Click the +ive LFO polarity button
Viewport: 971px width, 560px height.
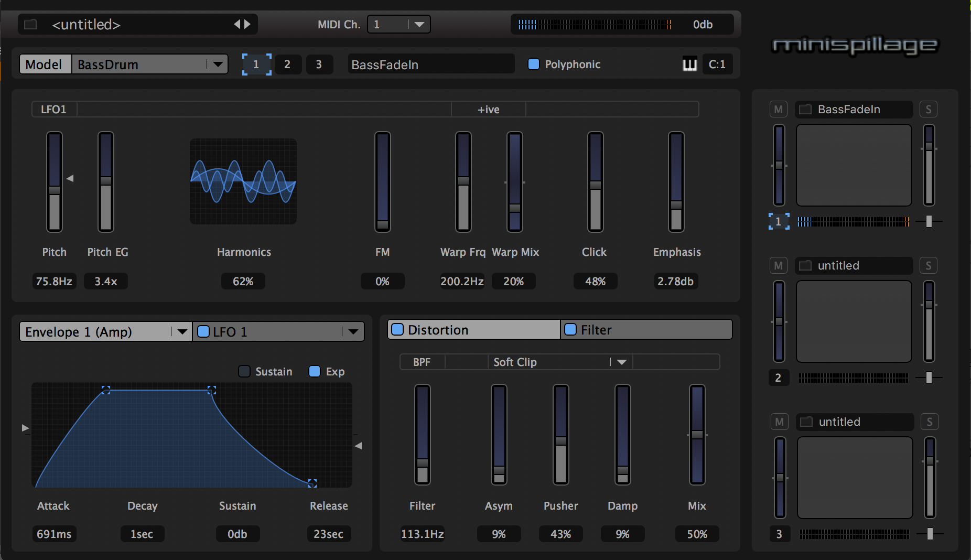coord(488,109)
